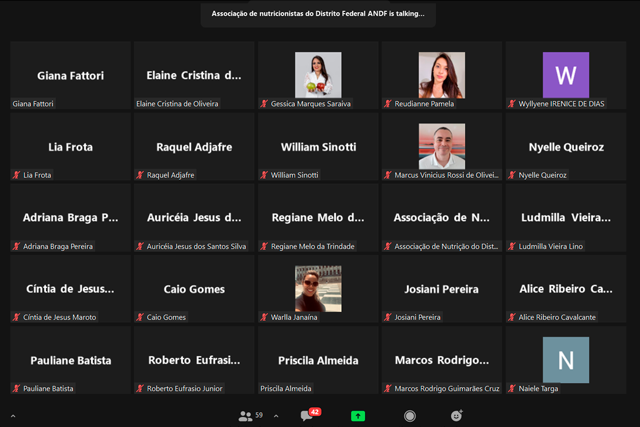Select Warlla Janaina's video tile photo
Viewport: 640px width, 427px height.
(x=318, y=288)
